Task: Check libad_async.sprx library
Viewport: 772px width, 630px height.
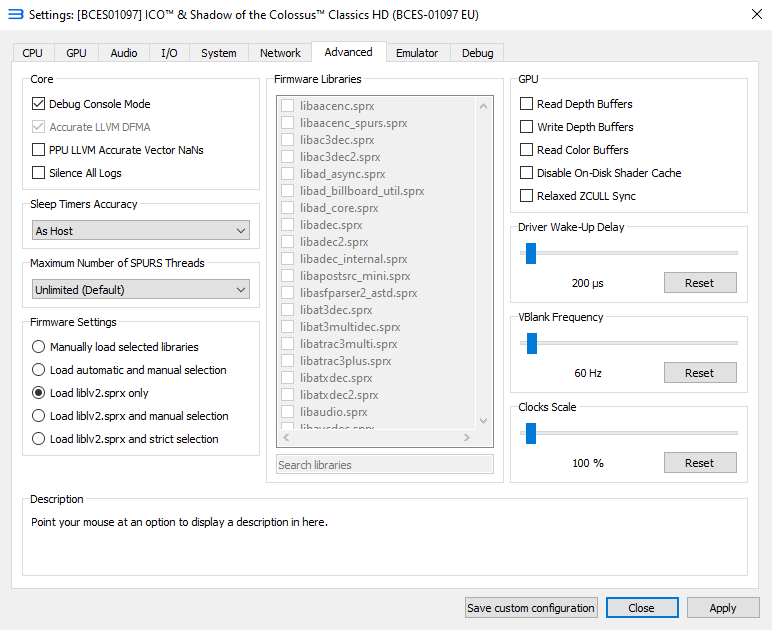Action: point(288,174)
